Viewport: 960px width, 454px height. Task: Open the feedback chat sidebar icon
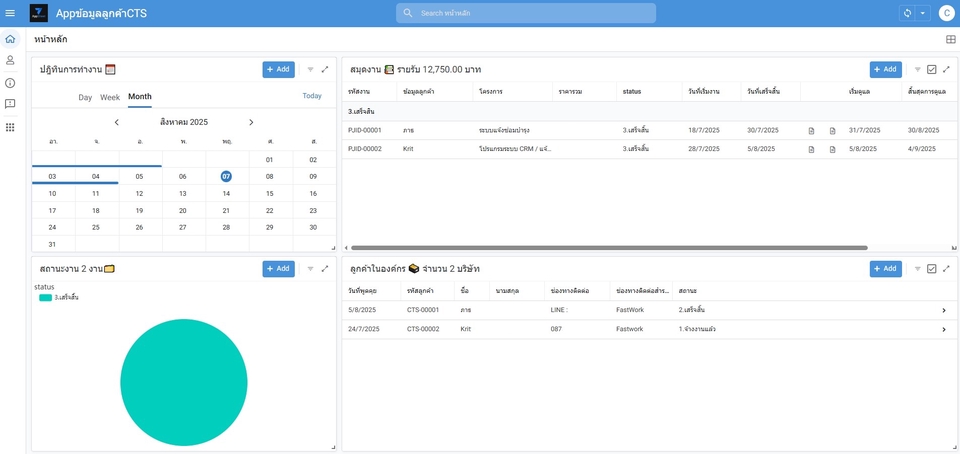click(10, 104)
